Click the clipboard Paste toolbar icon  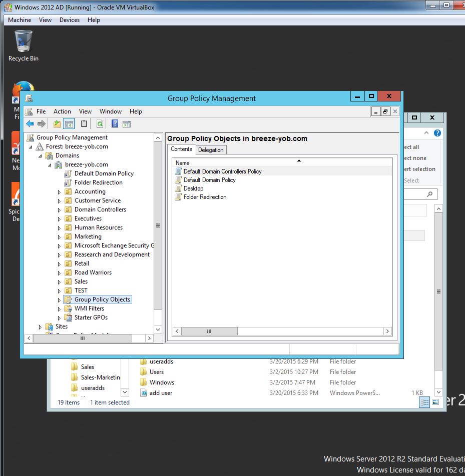pyautogui.click(x=84, y=124)
